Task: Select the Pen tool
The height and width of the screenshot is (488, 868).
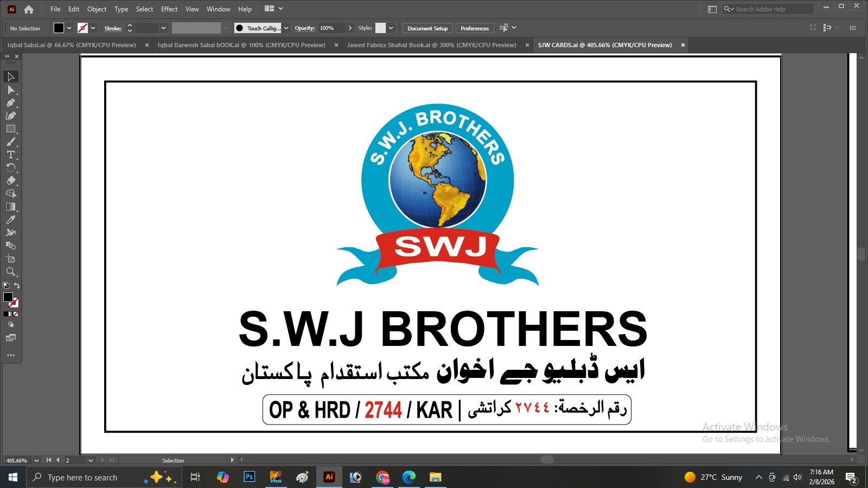Action: (11, 102)
